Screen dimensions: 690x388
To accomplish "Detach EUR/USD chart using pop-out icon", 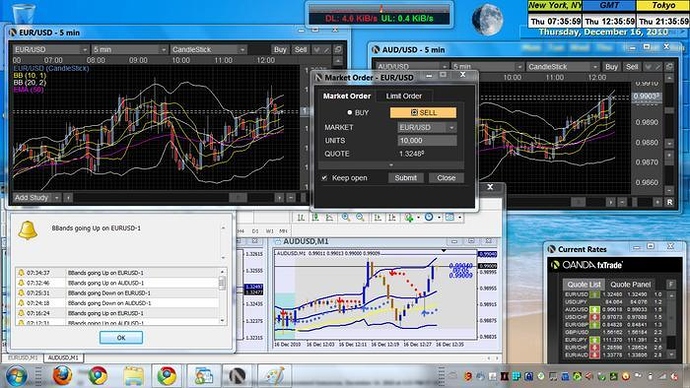I will point(338,49).
